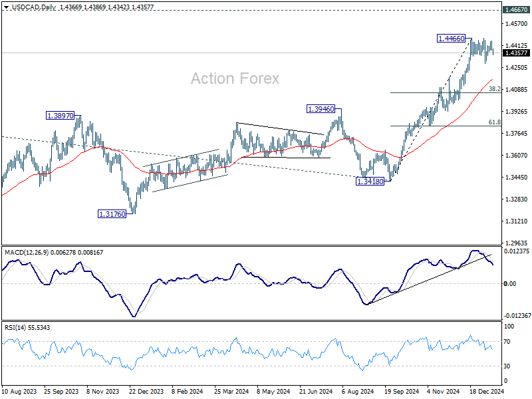Select the MACD rising trendline

point(430,279)
